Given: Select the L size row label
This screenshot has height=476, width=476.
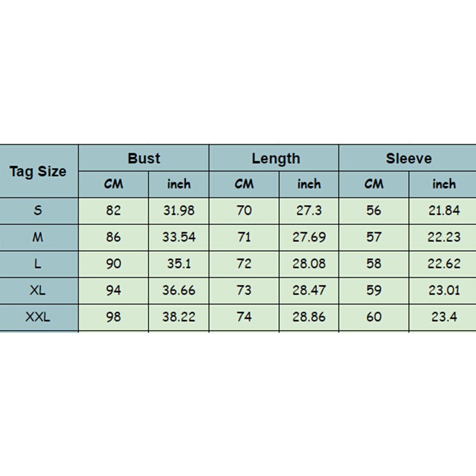Looking at the screenshot, I should 38,264.
